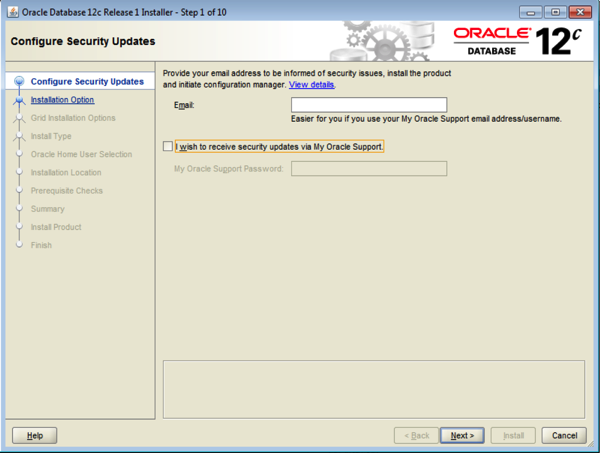Go to the Installation Option step
Screen dimensions: 600x453
tap(62, 100)
